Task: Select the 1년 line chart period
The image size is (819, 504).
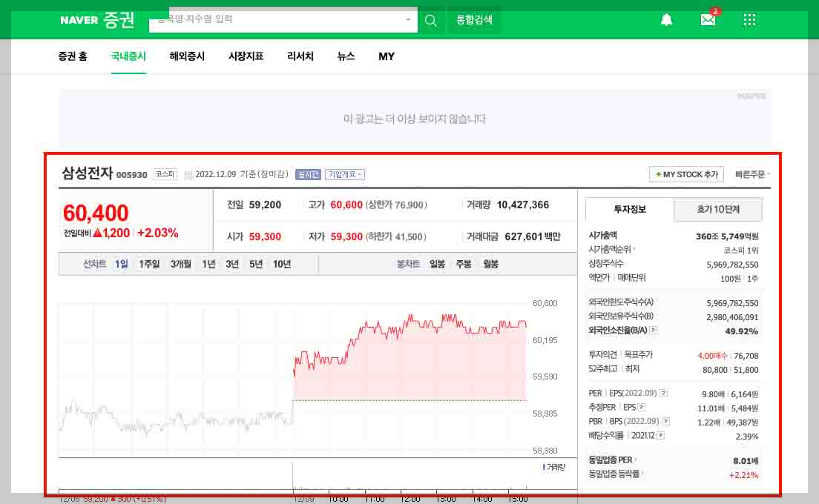Action: (208, 264)
